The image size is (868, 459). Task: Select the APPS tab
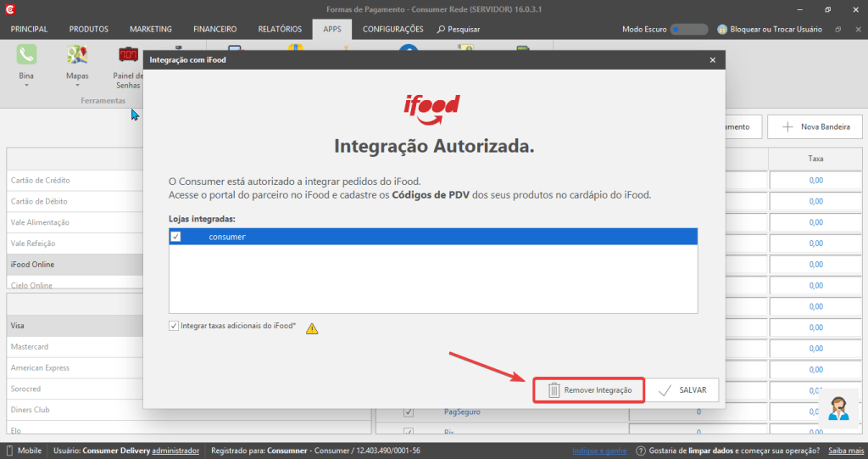[332, 30]
